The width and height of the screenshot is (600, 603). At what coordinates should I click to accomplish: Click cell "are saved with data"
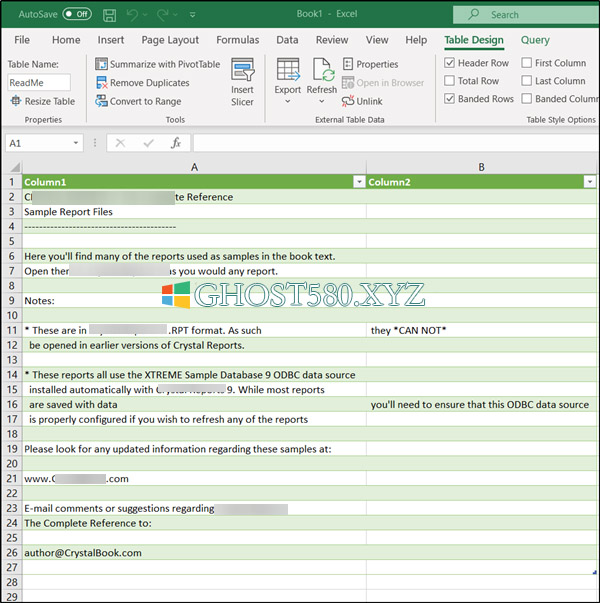pyautogui.click(x=194, y=405)
